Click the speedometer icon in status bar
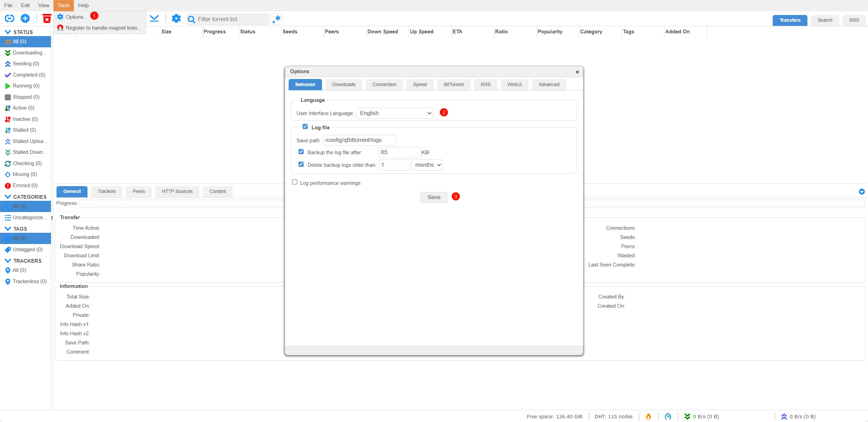Screen dimensions: 868x422 click(668, 416)
